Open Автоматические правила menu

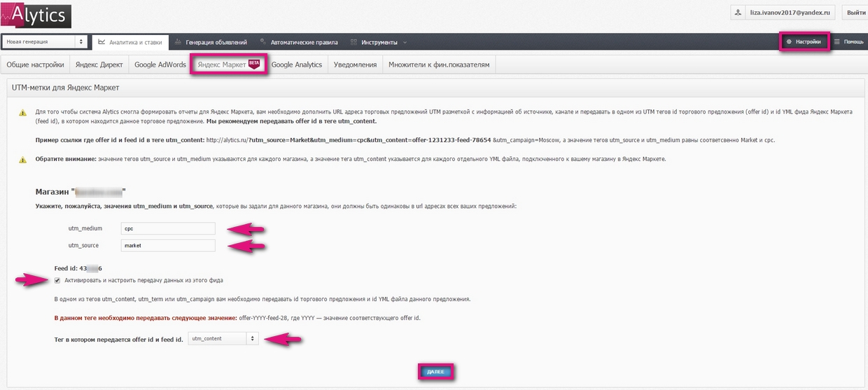299,42
